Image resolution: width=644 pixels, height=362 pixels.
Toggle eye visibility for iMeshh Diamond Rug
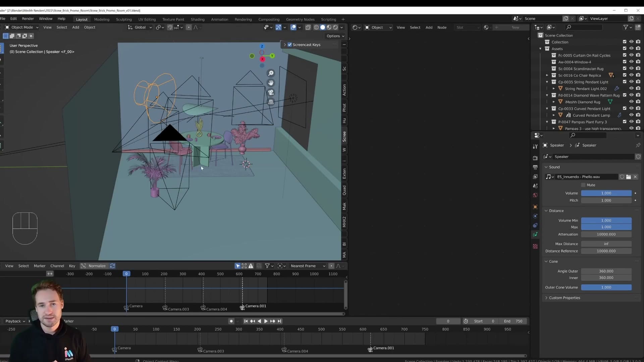(x=631, y=102)
